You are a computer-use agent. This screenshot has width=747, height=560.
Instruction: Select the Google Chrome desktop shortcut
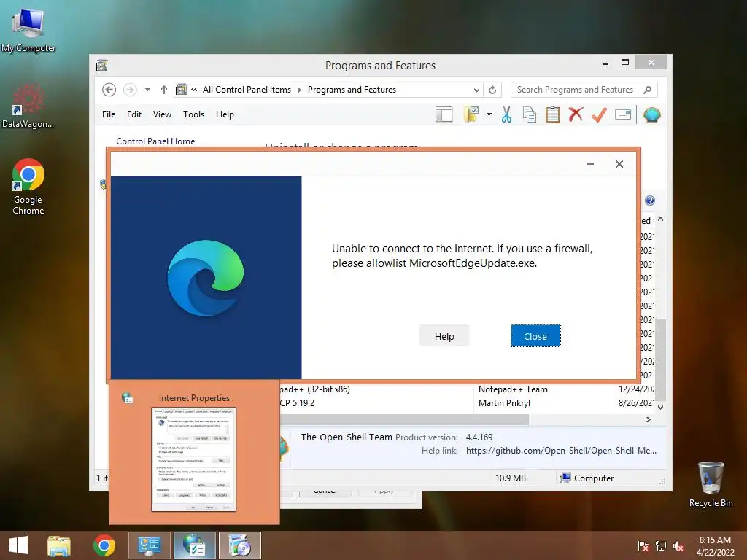tap(28, 187)
